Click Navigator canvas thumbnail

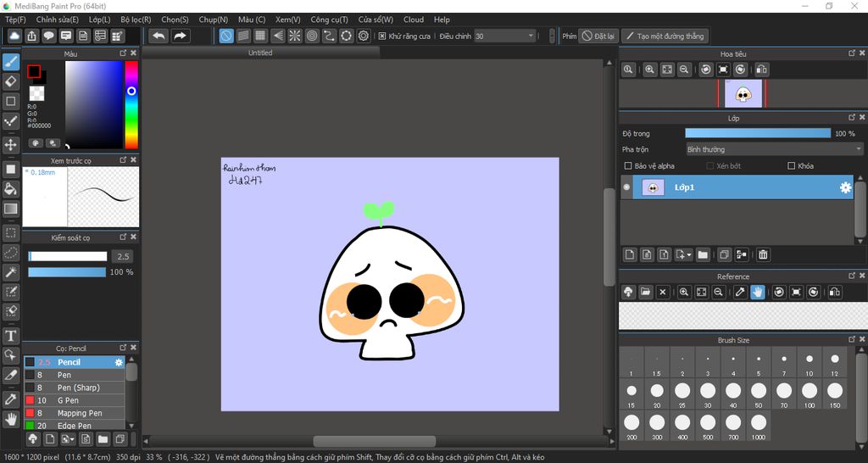tap(743, 93)
